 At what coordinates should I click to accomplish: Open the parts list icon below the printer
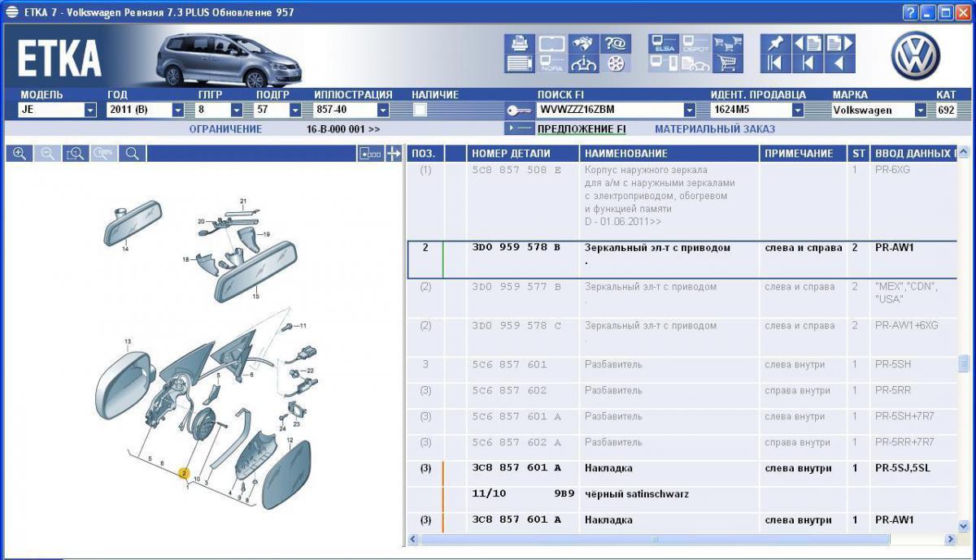pyautogui.click(x=519, y=63)
